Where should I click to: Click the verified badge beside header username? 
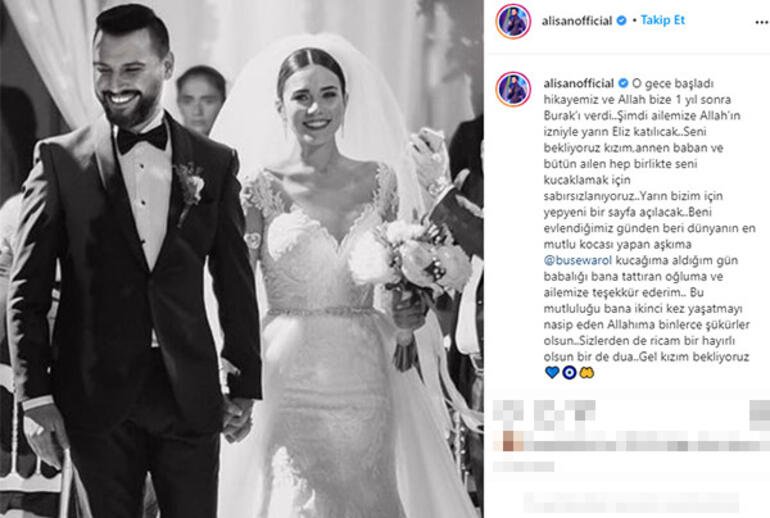tap(621, 21)
